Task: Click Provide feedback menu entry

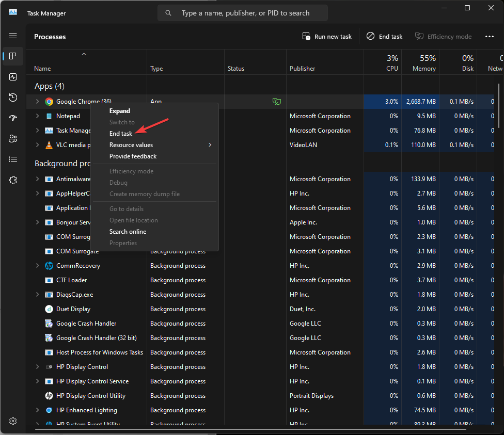Action: 133,156
